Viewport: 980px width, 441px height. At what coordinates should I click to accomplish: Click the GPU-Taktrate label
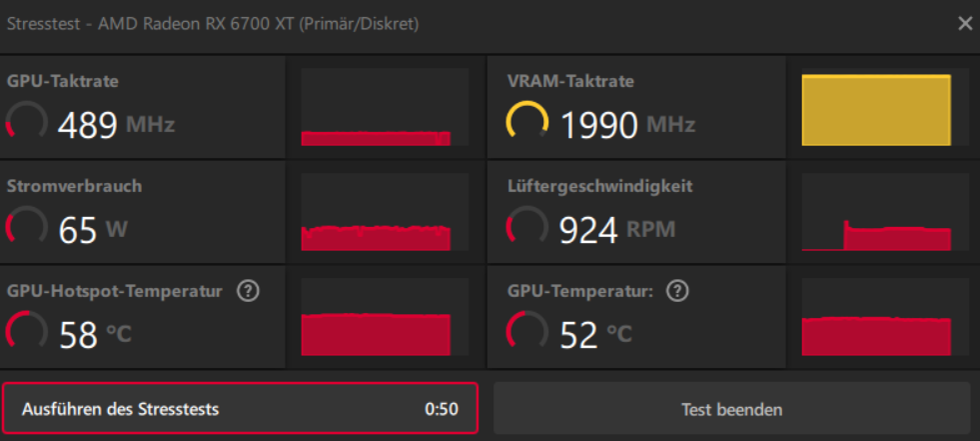[x=63, y=81]
